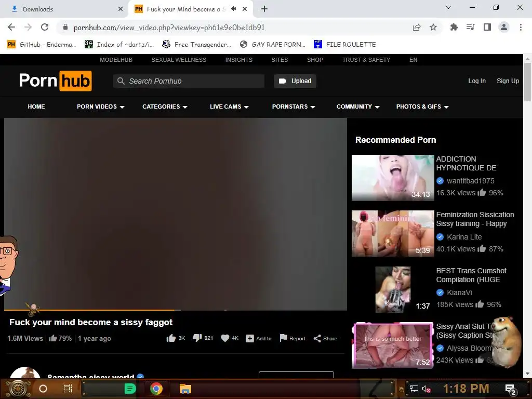The image size is (532, 399).
Task: Open the Index of ~dartz bookmark
Action: coord(119,45)
